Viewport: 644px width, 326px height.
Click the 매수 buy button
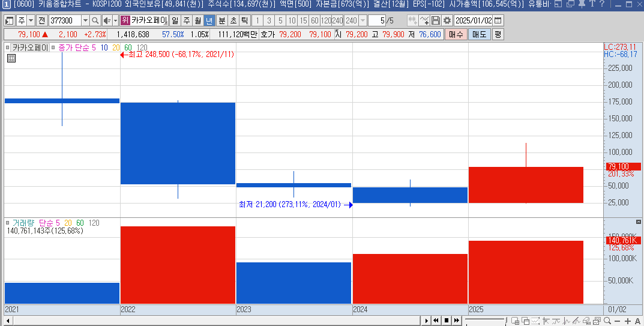click(456, 35)
